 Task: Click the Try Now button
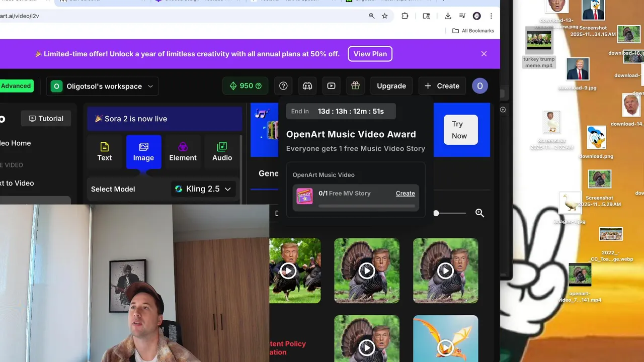460,130
